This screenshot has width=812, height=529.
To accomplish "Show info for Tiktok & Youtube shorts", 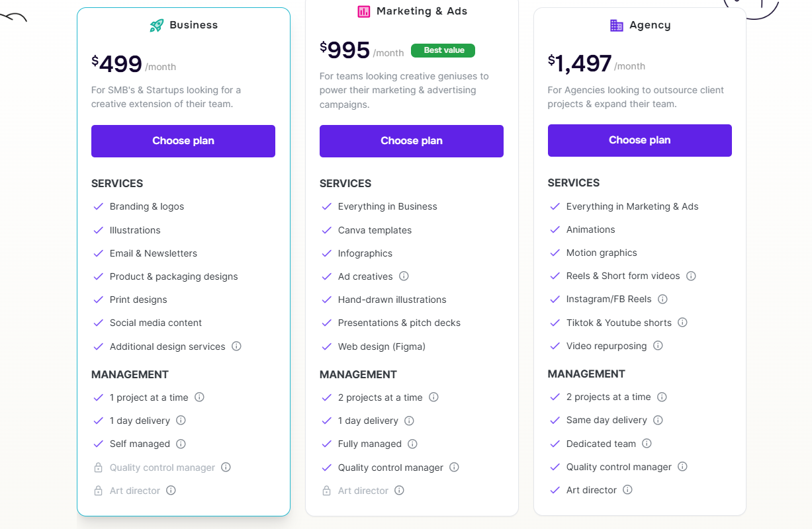I will pos(682,323).
